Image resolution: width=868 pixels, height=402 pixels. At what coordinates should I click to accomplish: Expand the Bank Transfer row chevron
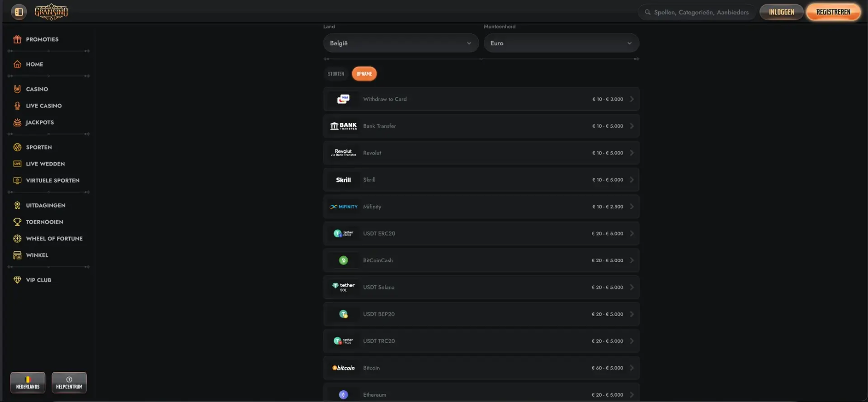coord(632,126)
